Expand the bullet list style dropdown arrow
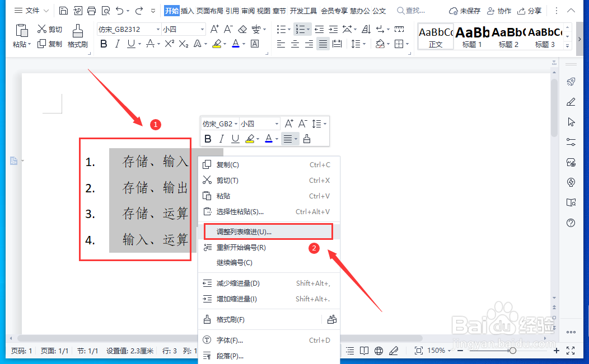The width and height of the screenshot is (589, 364). pyautogui.click(x=289, y=29)
